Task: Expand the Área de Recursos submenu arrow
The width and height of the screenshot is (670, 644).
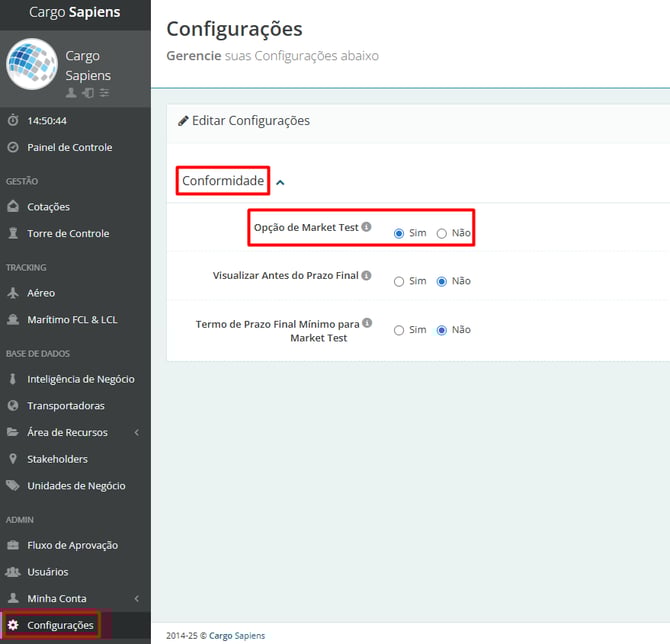Action: (x=136, y=433)
